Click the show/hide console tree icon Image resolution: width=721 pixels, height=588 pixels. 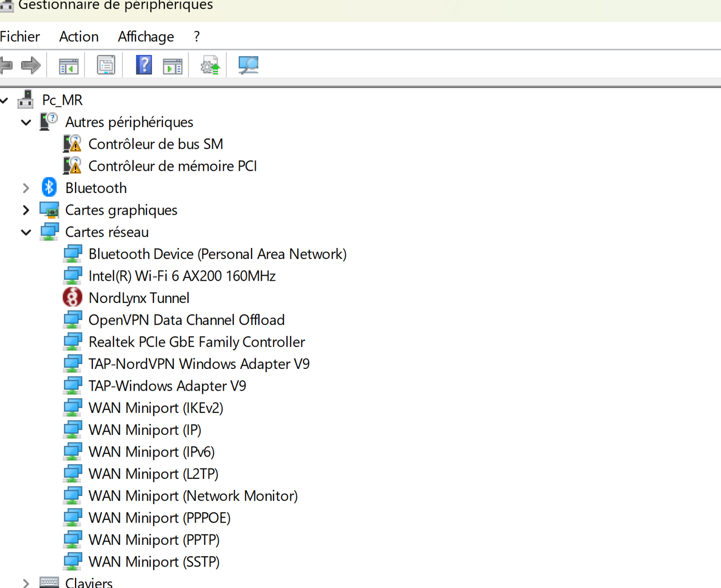[x=68, y=65]
